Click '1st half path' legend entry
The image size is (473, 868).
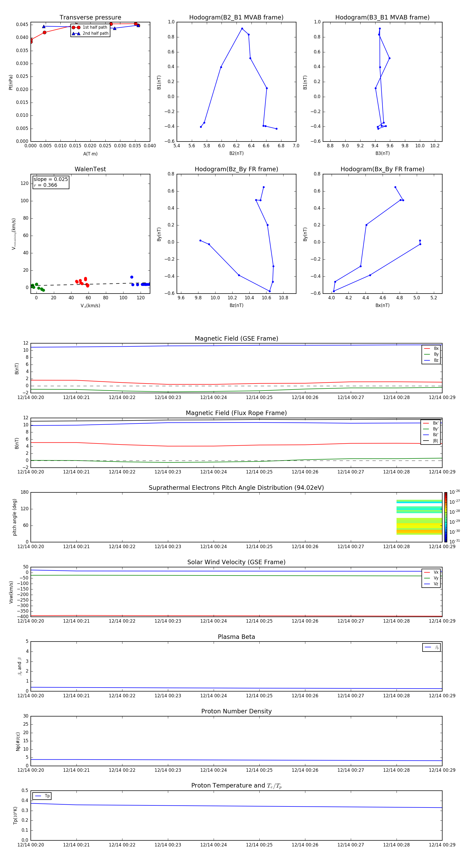(x=90, y=27)
